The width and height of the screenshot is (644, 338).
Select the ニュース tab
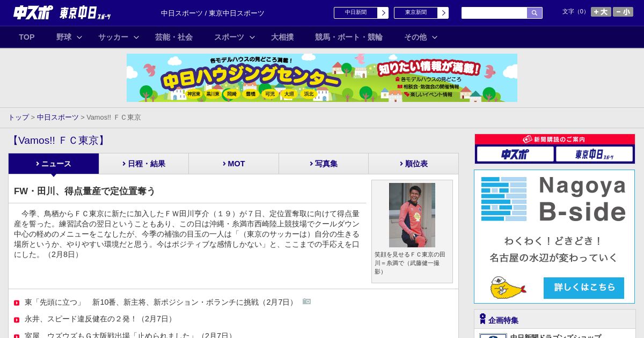[x=54, y=164]
